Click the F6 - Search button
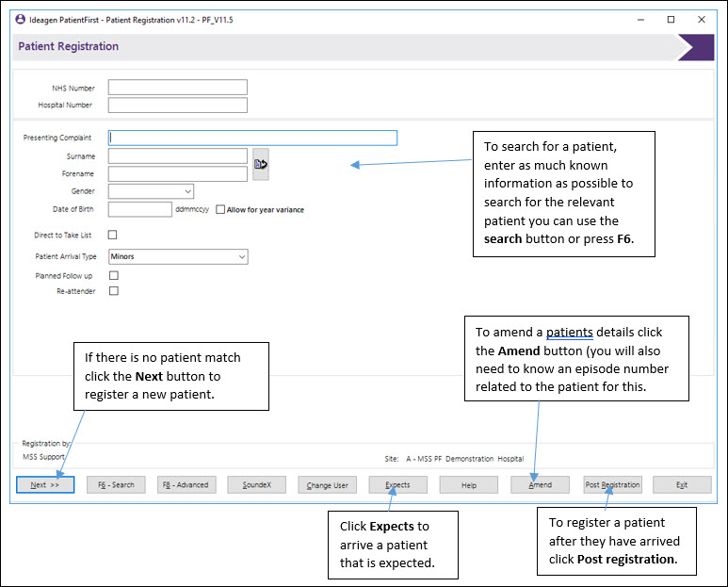This screenshot has width=728, height=587. point(116,485)
